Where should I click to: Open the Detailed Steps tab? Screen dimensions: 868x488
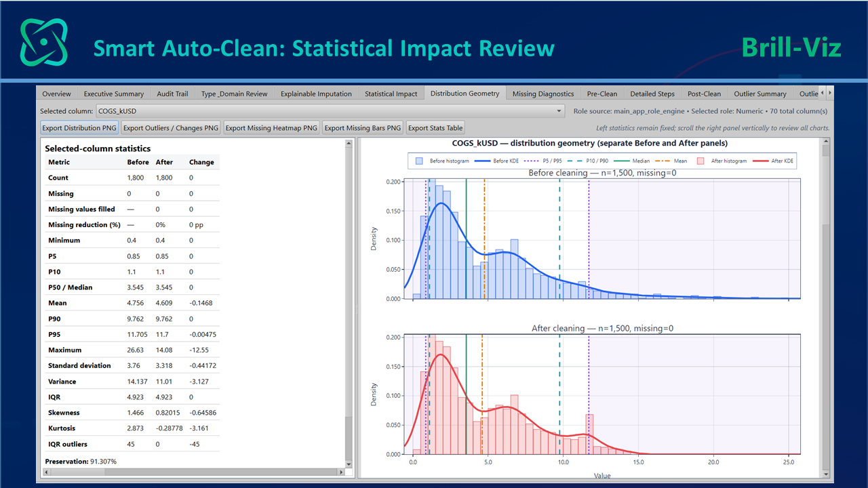652,94
